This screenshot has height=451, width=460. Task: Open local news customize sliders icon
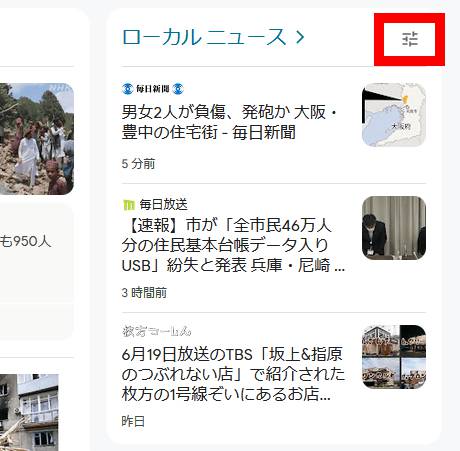tap(410, 39)
